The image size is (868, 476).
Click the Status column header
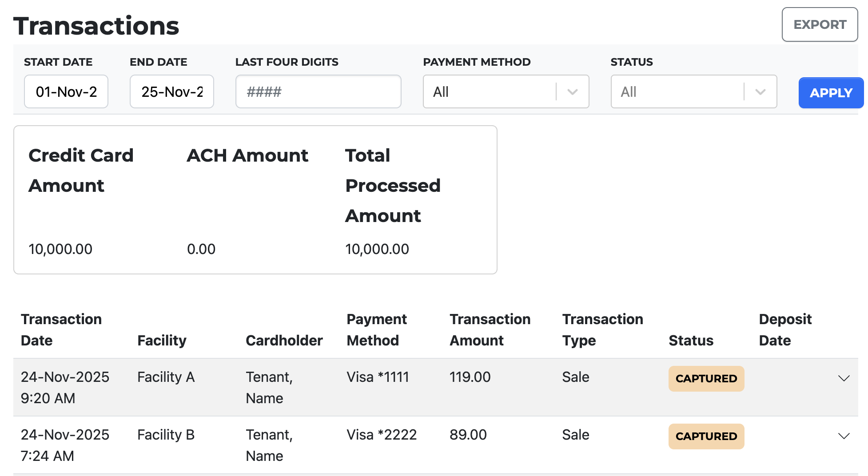click(x=691, y=341)
